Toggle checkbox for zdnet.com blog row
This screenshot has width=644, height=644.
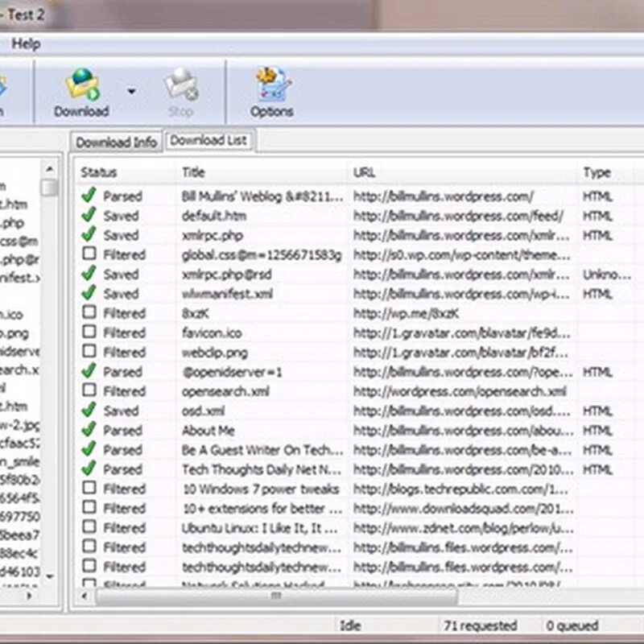tap(89, 527)
